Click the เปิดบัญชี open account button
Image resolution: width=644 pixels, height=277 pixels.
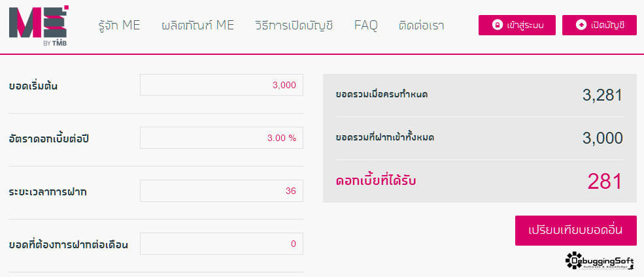(600, 25)
